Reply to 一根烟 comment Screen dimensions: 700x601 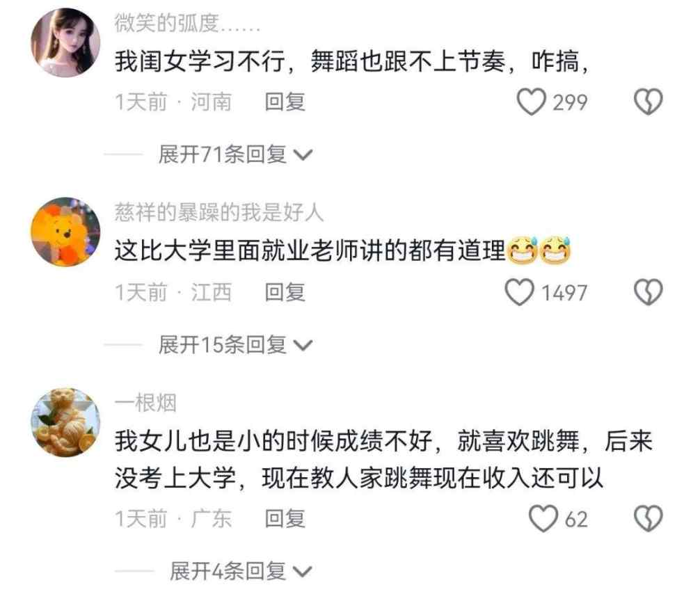(x=285, y=518)
